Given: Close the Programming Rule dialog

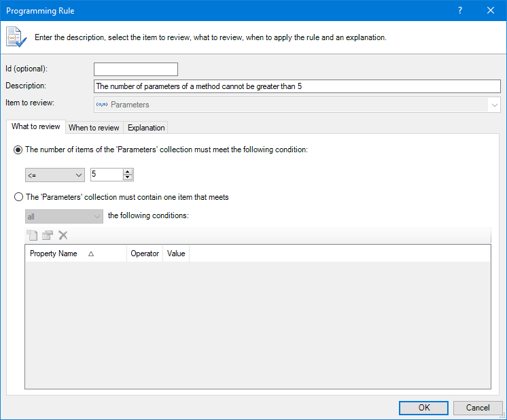Looking at the screenshot, I should (491, 10).
